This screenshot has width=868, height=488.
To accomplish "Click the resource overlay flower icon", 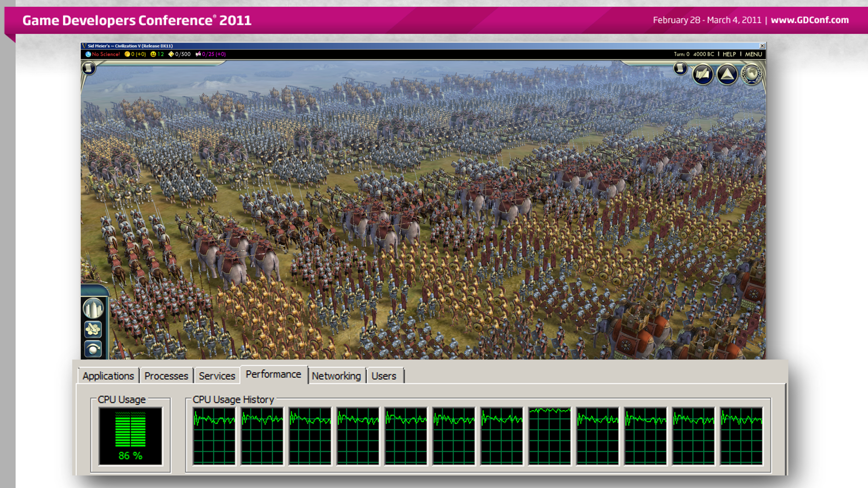I will click(x=93, y=329).
